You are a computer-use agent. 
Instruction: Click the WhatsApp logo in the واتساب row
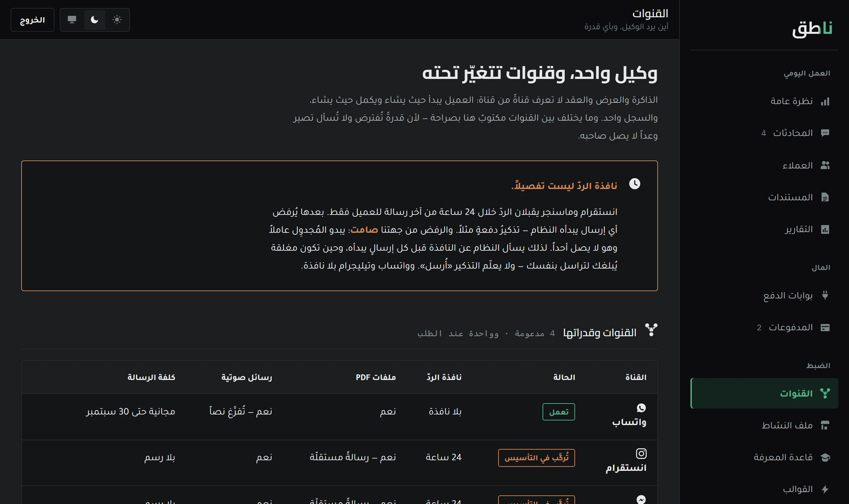click(x=641, y=408)
